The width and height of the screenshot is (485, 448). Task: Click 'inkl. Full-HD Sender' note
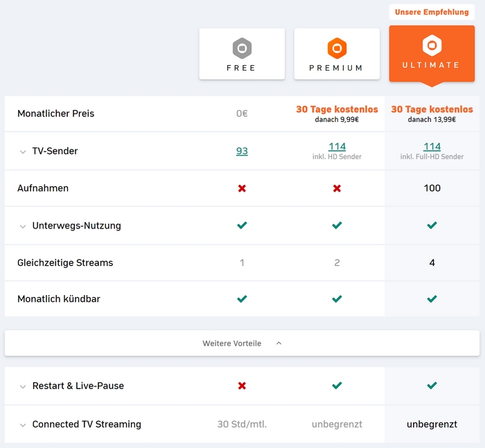[x=432, y=156]
